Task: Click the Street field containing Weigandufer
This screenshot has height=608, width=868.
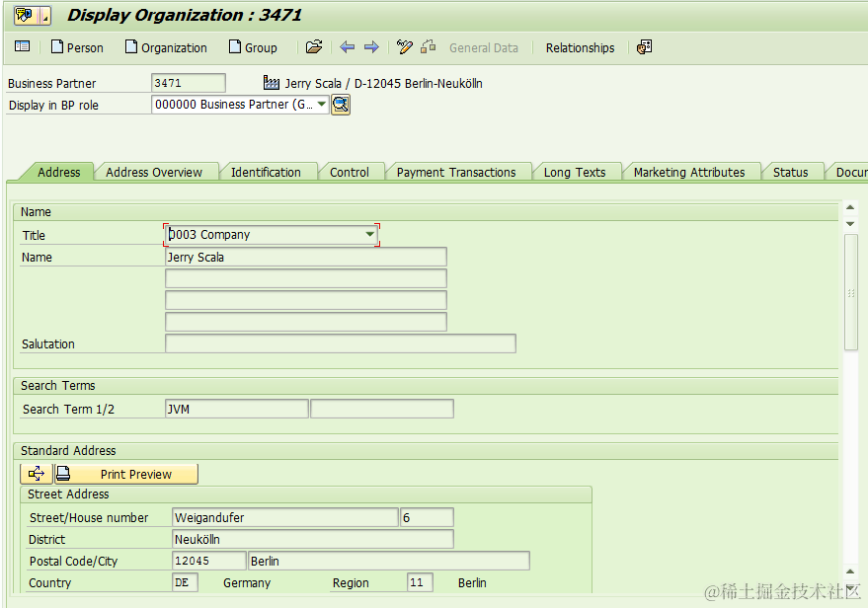Action: 284,517
